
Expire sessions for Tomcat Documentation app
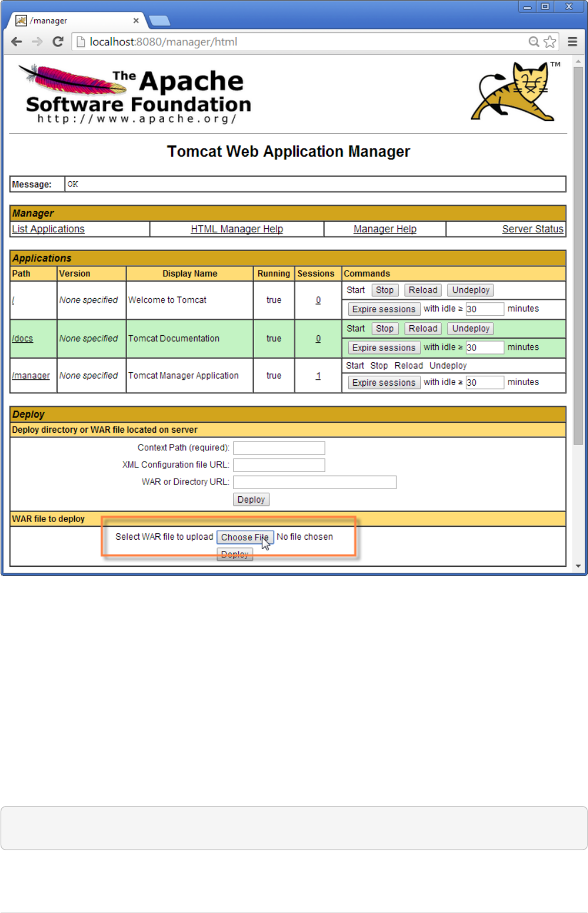(x=384, y=347)
